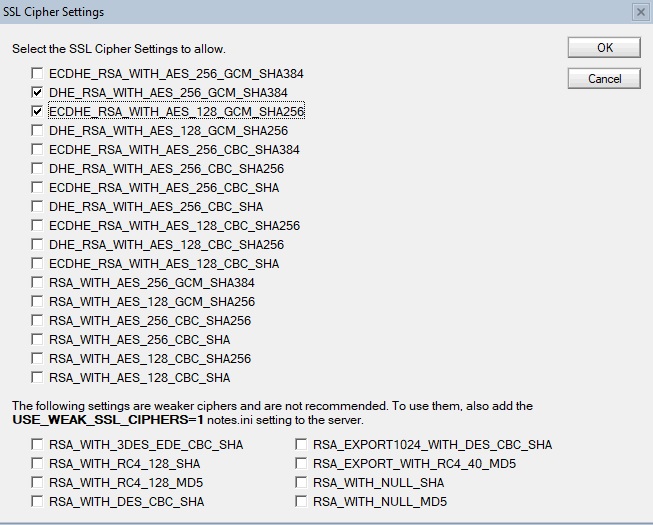Tick RSA_WITH_RC4_128_MD5 option
Viewport: 653px width, 525px height.
tap(37, 482)
